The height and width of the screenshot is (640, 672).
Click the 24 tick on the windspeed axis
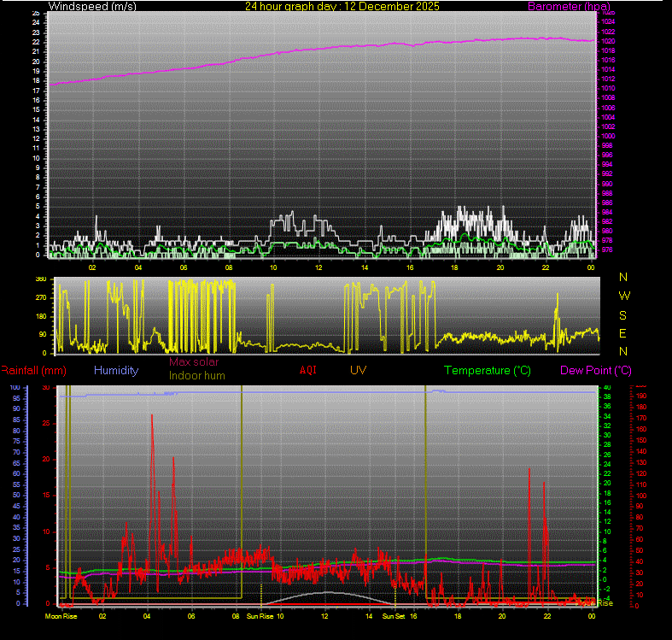click(36, 22)
